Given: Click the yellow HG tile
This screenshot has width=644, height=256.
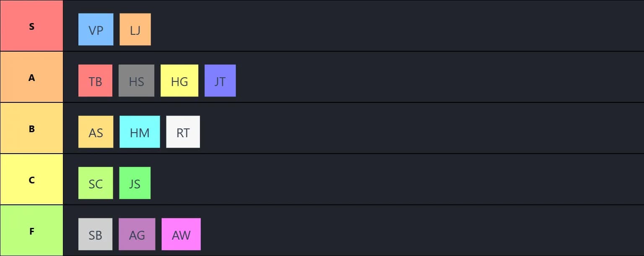Looking at the screenshot, I should [x=179, y=81].
